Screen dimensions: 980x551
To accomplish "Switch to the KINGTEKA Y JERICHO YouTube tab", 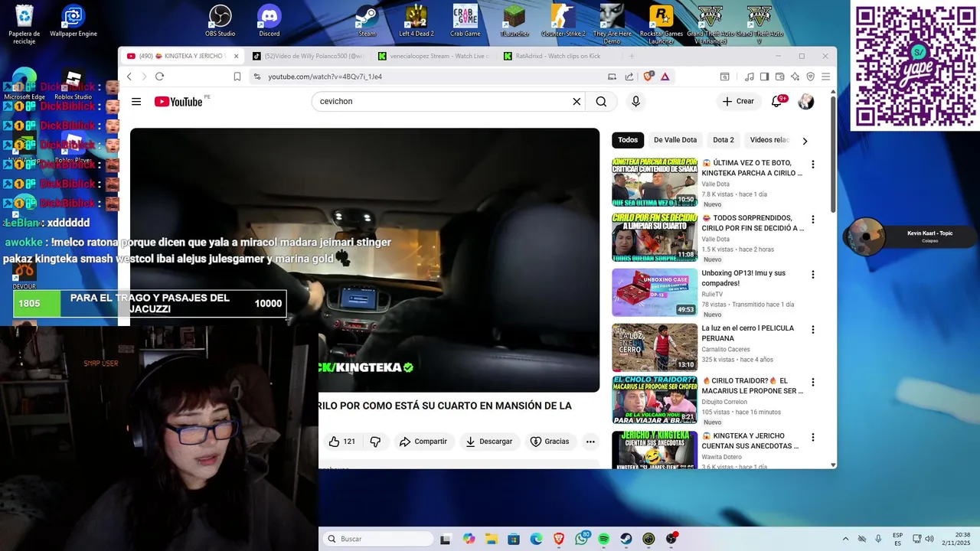I will click(182, 56).
